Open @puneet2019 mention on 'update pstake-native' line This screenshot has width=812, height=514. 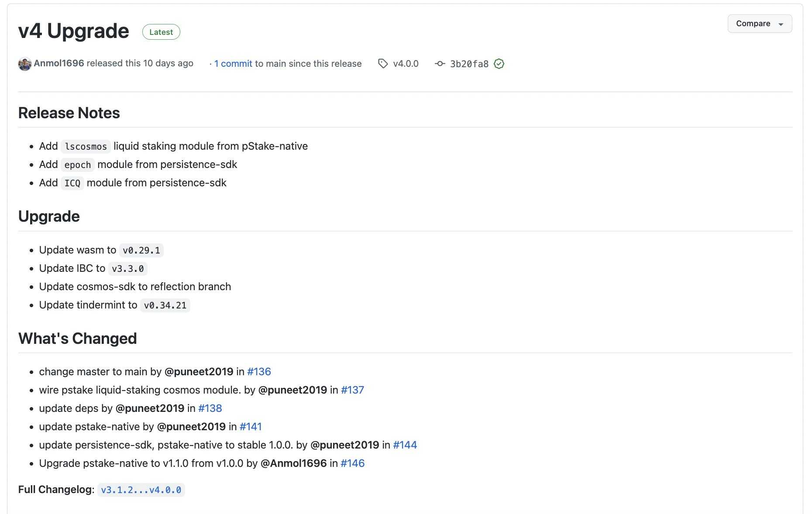coord(191,427)
